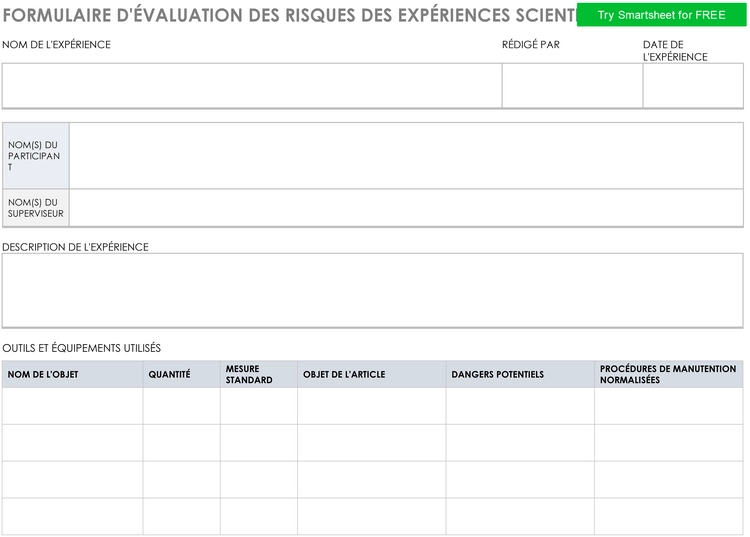This screenshot has height=537, width=750.
Task: Click the Description de l'expérience text area
Action: click(373, 290)
